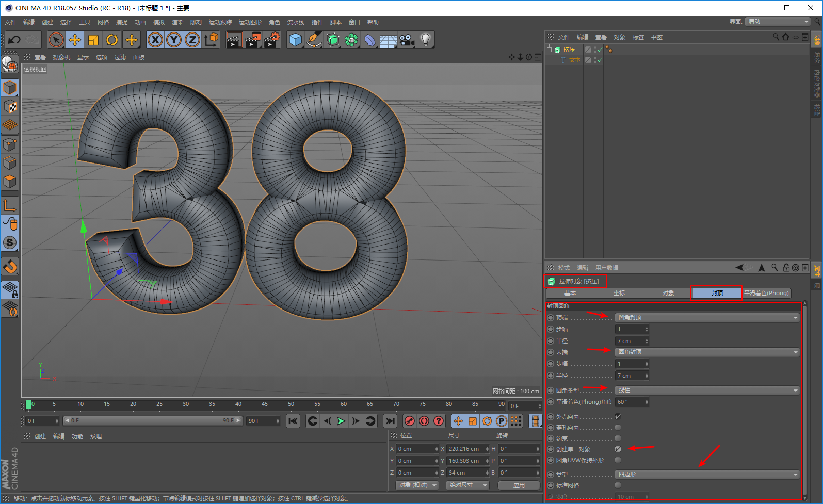This screenshot has width=823, height=504.
Task: Open the 绝对尺寸 size mode dropdown
Action: tap(467, 485)
